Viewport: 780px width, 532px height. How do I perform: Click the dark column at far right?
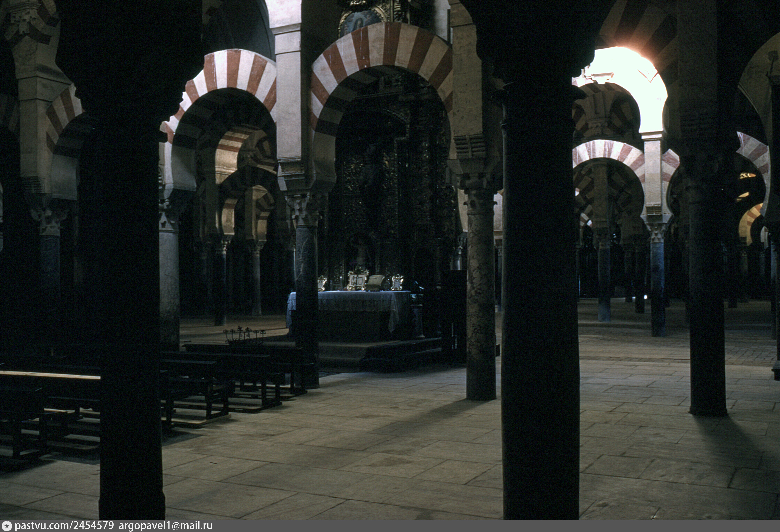[707, 302]
